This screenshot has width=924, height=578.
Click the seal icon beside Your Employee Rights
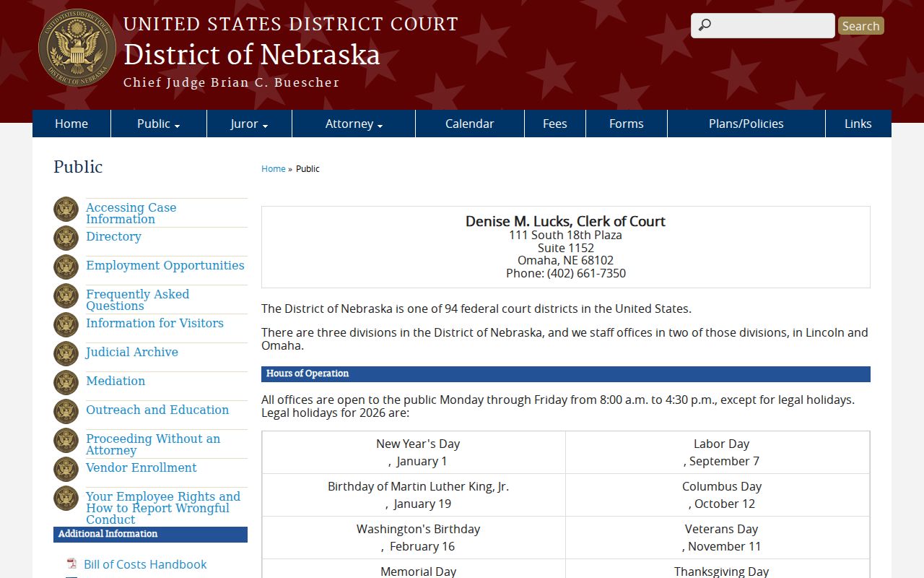pyautogui.click(x=66, y=499)
